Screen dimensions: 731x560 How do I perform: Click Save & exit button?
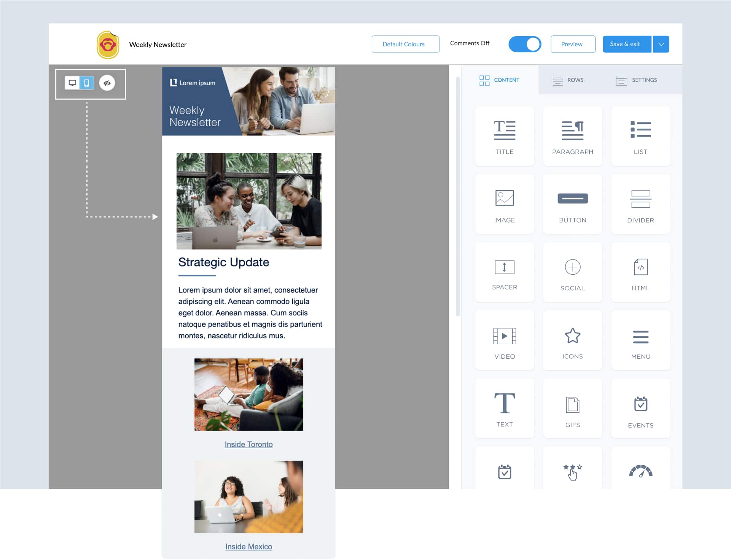point(625,43)
